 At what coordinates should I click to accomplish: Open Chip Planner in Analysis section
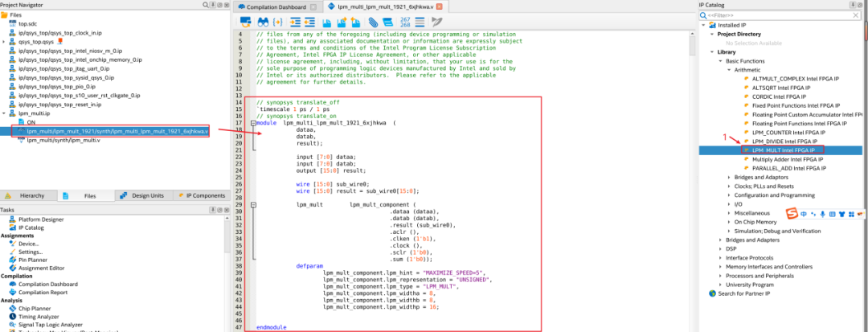pos(36,308)
